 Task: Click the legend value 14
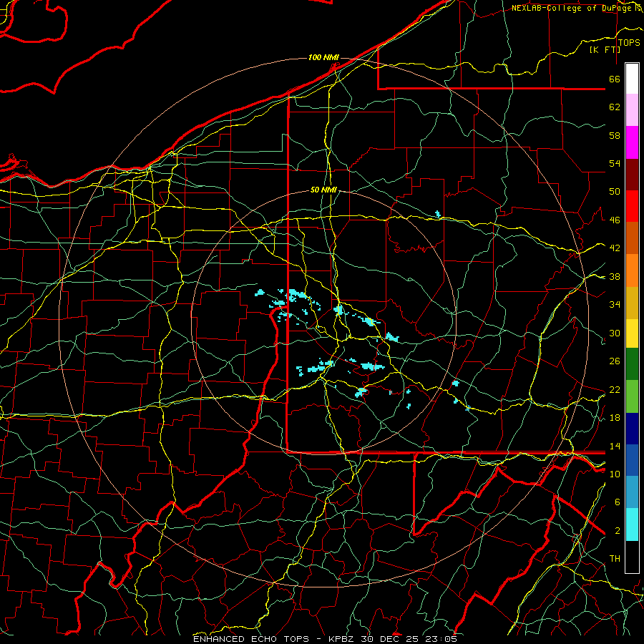point(615,446)
